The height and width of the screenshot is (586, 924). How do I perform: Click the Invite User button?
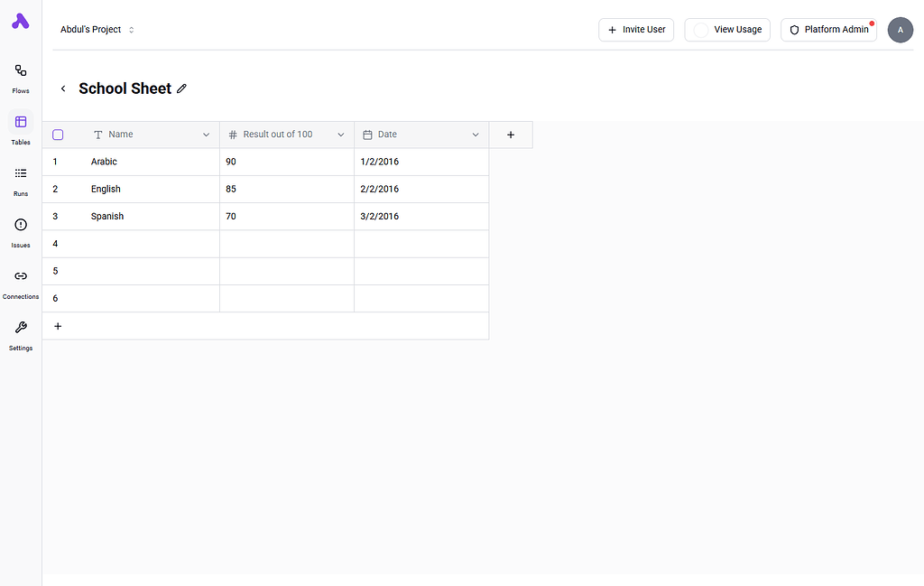[636, 30]
